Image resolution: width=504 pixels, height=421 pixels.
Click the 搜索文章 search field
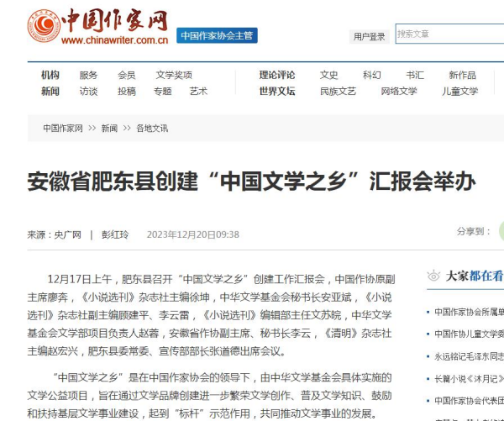click(x=450, y=34)
